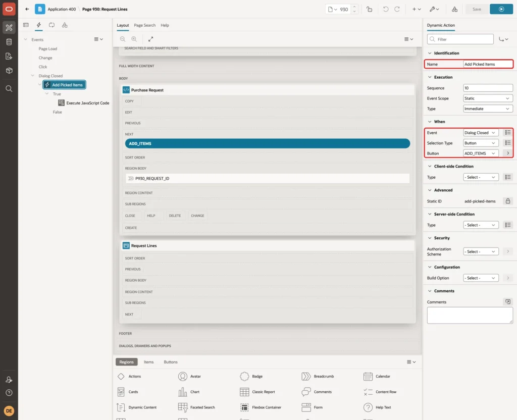Open the execution Type Immediate dropdown
The width and height of the screenshot is (517, 420).
[488, 109]
